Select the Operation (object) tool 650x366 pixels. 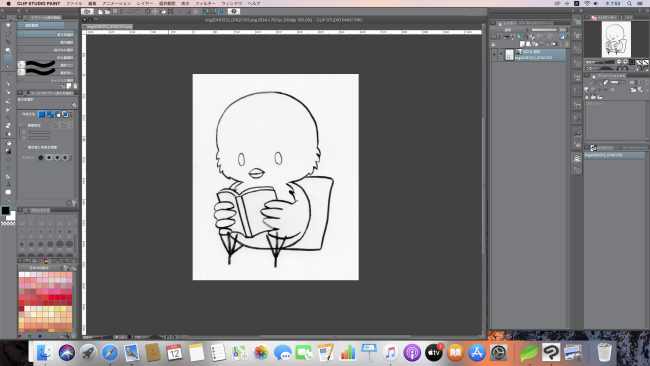click(x=8, y=41)
